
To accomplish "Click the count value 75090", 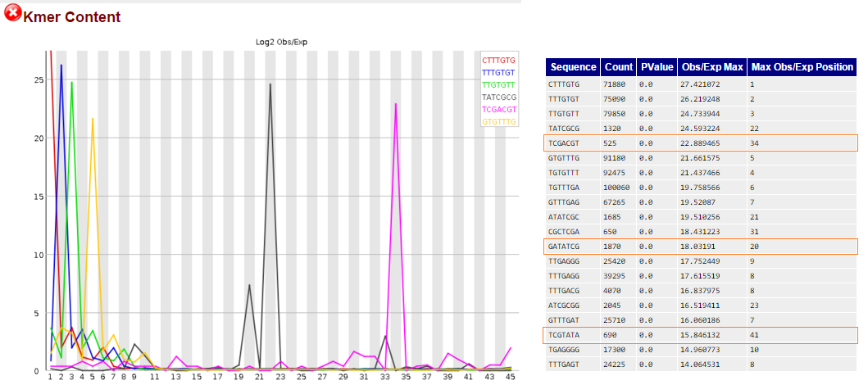I will 615,99.
